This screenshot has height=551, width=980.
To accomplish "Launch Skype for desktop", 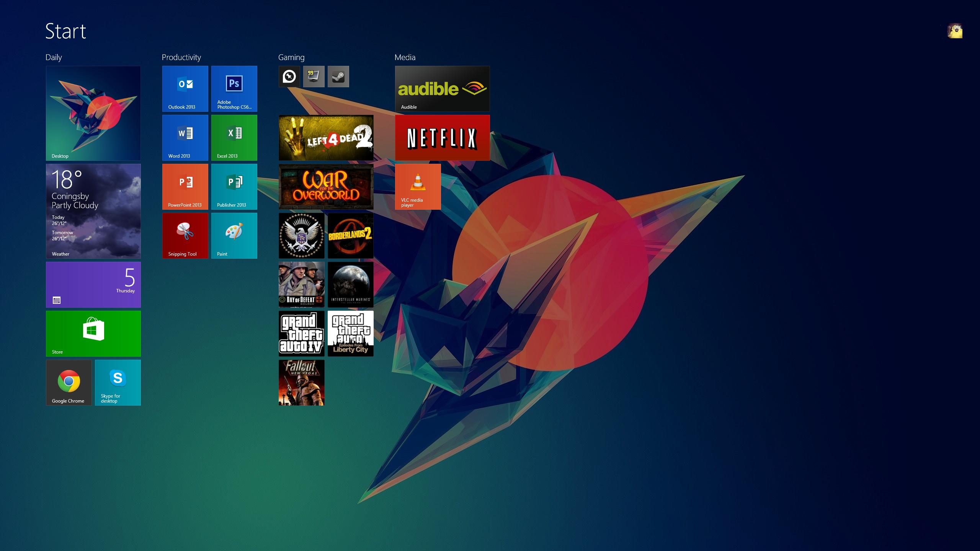I will [118, 382].
